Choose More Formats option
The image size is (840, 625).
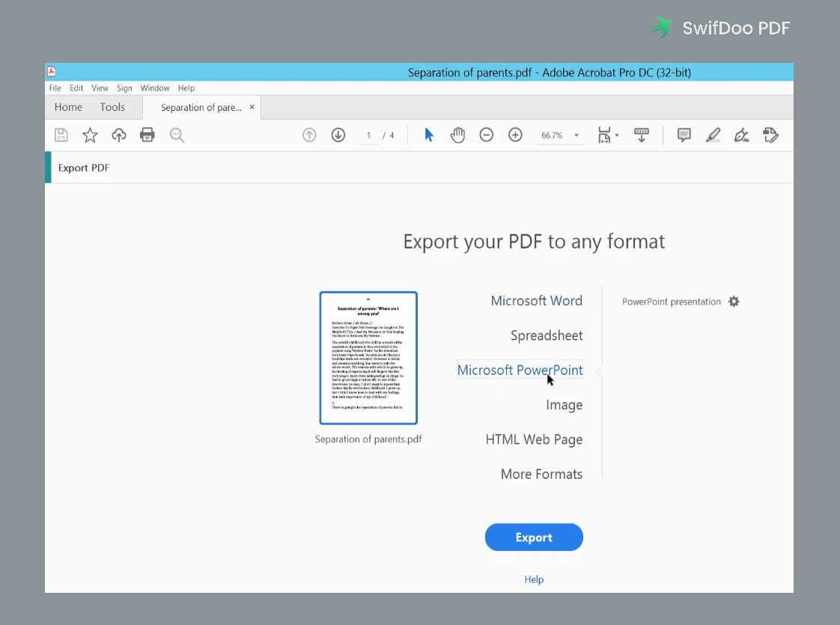point(541,474)
